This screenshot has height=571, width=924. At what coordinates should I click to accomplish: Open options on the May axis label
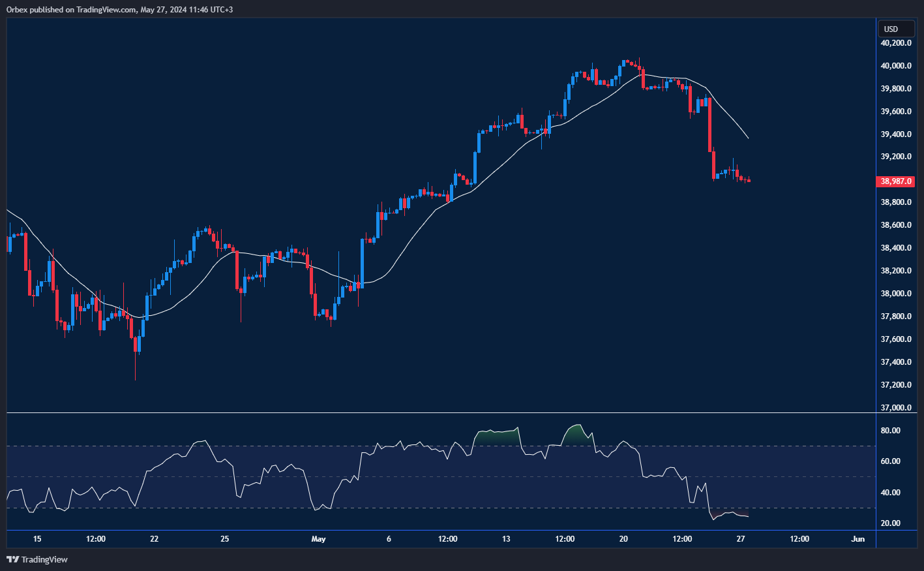tap(319, 539)
